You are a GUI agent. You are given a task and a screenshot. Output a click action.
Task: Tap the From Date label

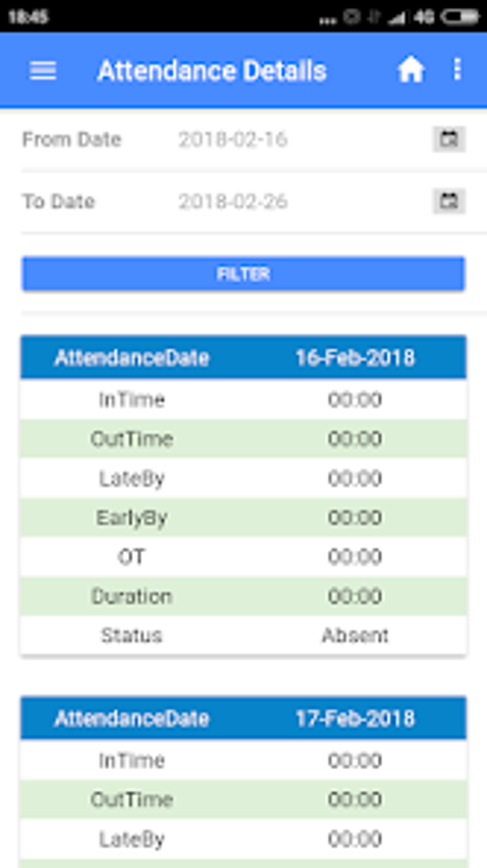click(x=72, y=140)
